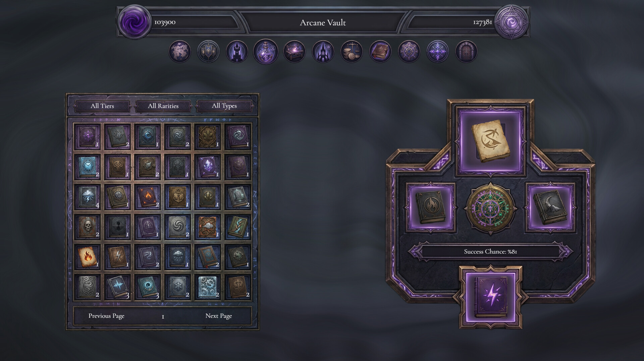Expand the All Tiers filter
644x361 pixels.
(x=102, y=106)
